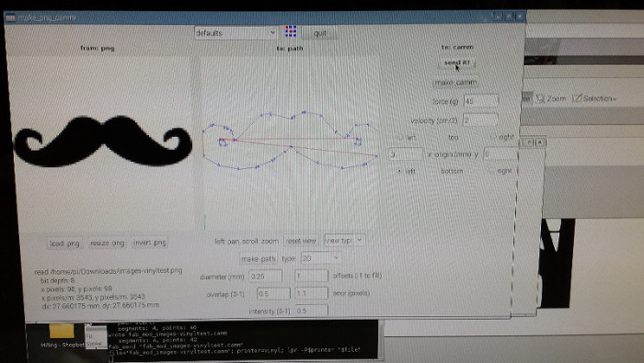The height and width of the screenshot is (363, 644).
Task: Close the small background window behind
Action: 540,142
